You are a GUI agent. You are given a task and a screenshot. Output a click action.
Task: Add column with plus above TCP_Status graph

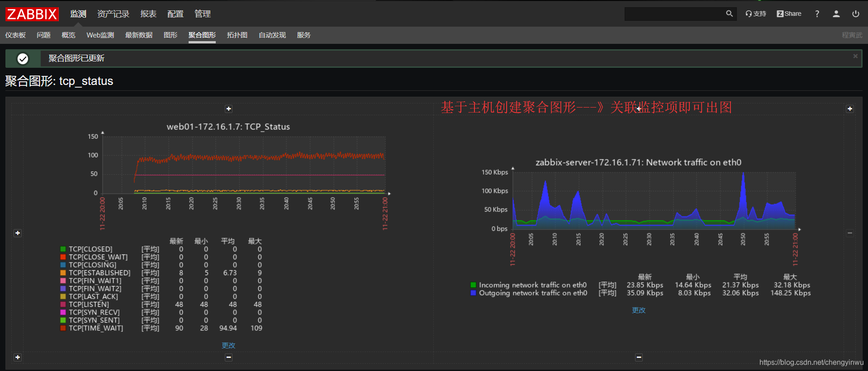coord(229,109)
